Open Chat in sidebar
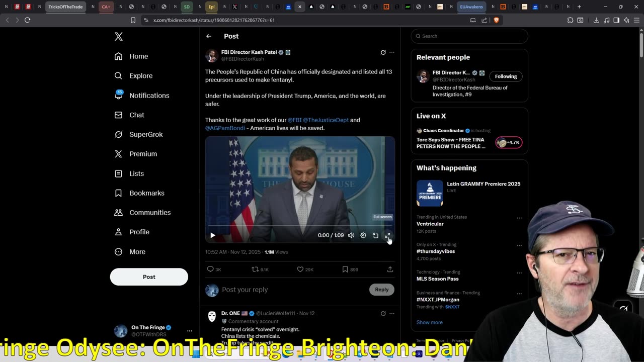This screenshot has height=362, width=644. tap(129, 115)
